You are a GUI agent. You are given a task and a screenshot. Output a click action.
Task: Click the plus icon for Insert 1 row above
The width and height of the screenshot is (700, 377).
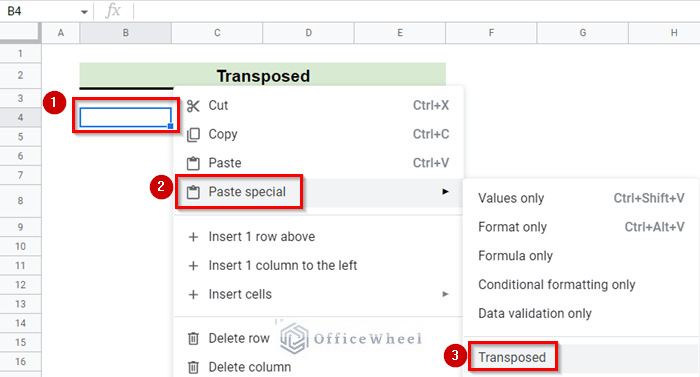(193, 237)
